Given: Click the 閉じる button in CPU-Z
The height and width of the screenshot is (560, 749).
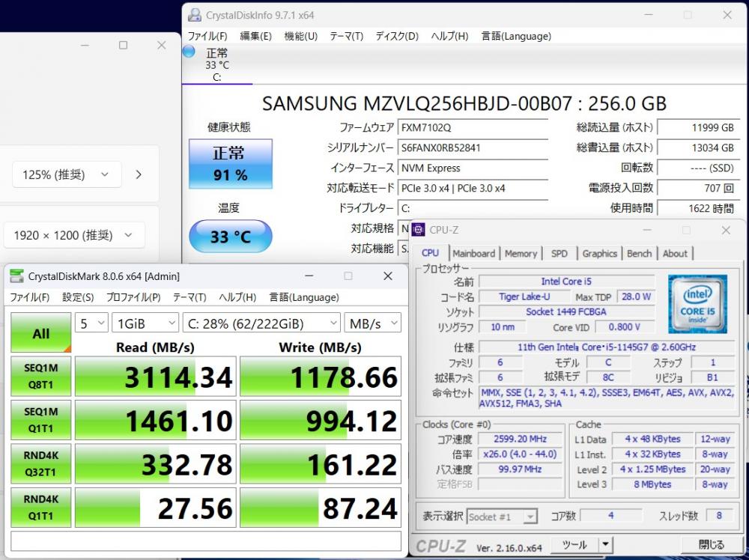Looking at the screenshot, I should (x=711, y=544).
